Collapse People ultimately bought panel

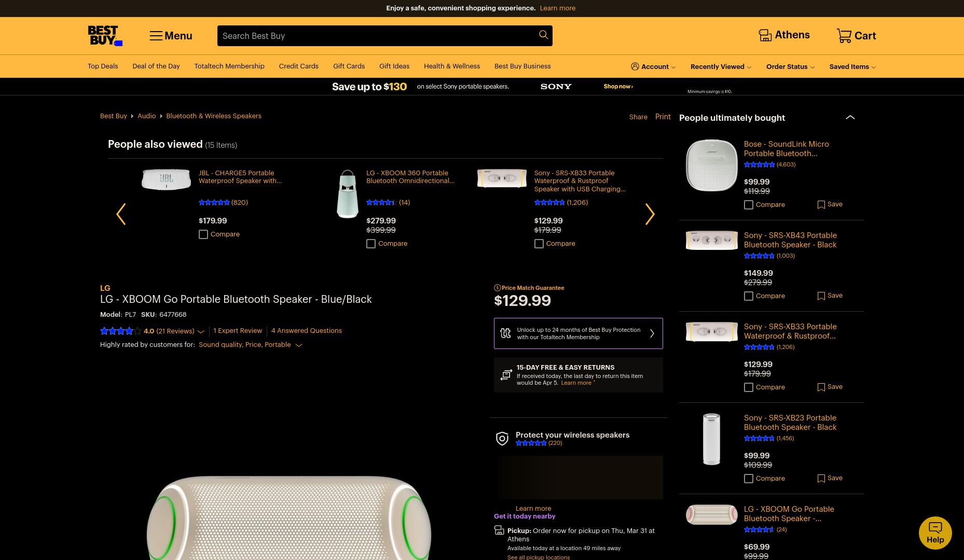(850, 117)
